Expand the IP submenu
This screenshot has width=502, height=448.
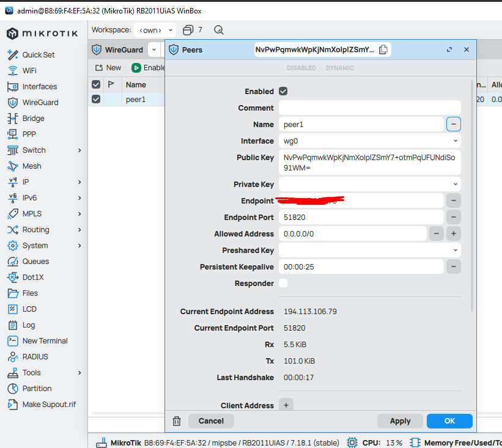(79, 182)
